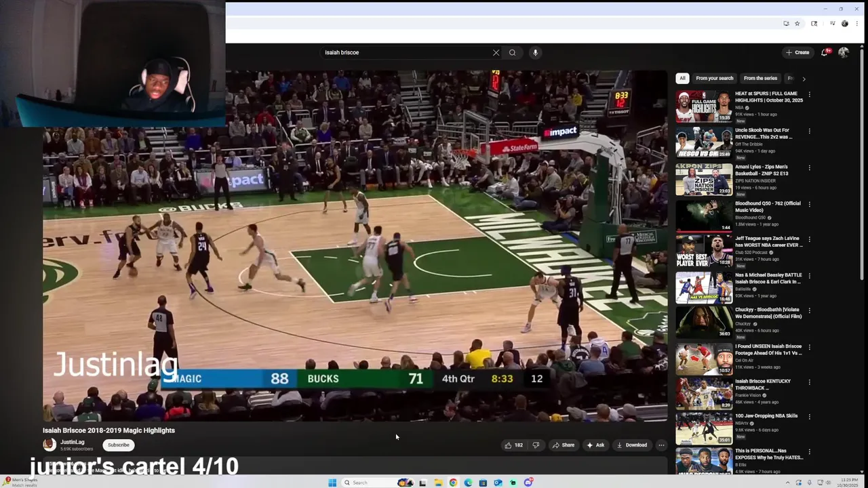Open Chuckyy Bloodbathh official film thumbnail

pyautogui.click(x=704, y=323)
